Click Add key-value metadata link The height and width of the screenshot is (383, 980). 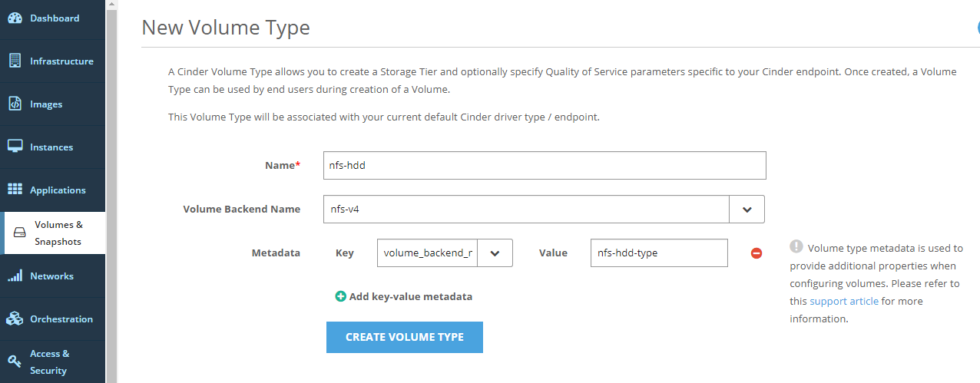[x=410, y=296]
